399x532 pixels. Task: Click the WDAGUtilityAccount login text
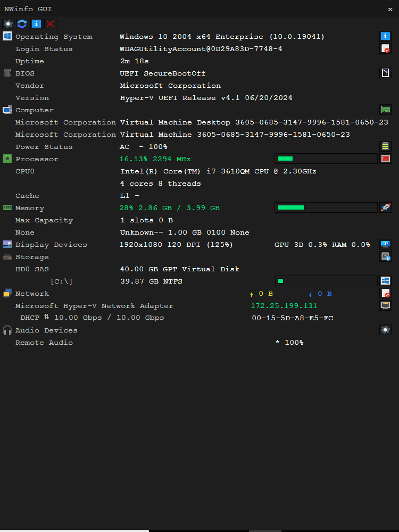pyautogui.click(x=201, y=49)
